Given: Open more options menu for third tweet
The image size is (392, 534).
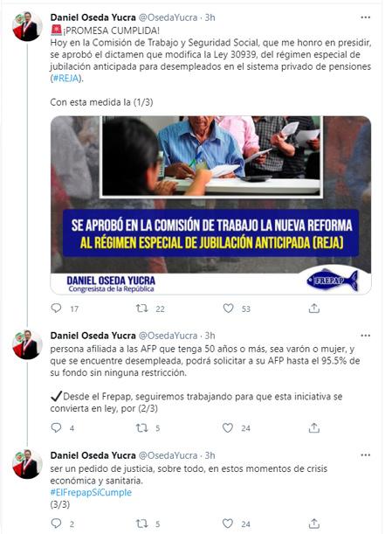Looking at the screenshot, I should [x=365, y=455].
